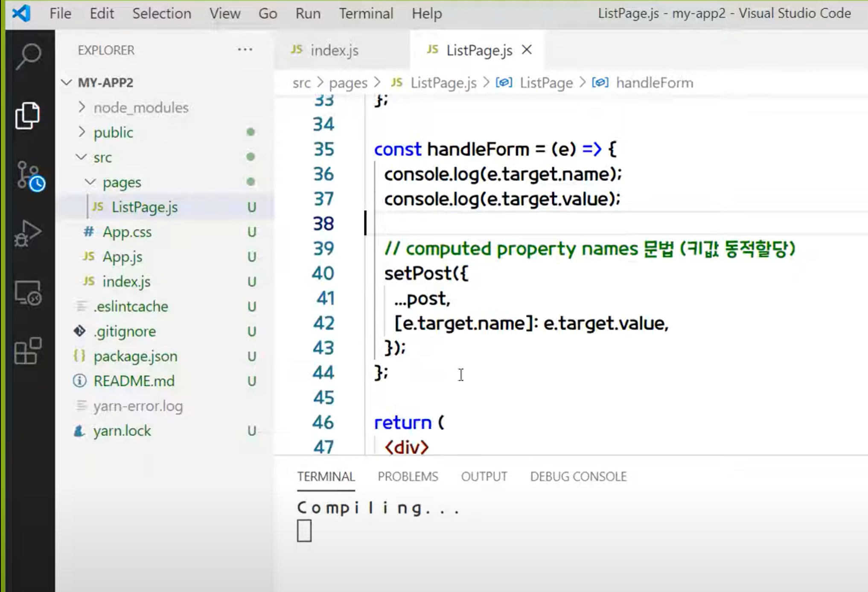Image resolution: width=868 pixels, height=592 pixels.
Task: Click the yarn icon beside yarn.lock
Action: tap(79, 431)
